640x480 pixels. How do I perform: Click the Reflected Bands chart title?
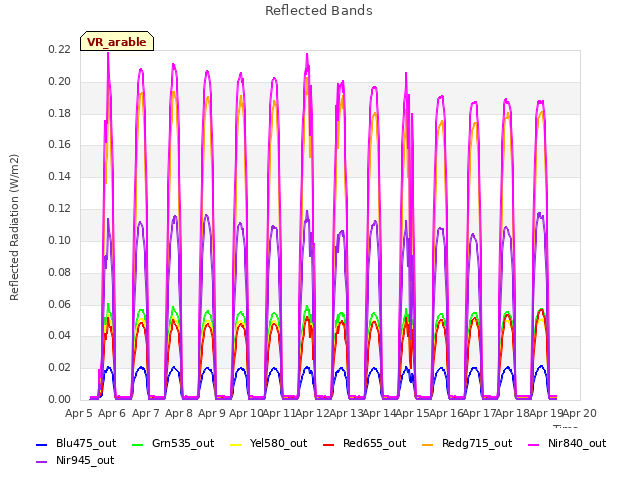point(319,11)
